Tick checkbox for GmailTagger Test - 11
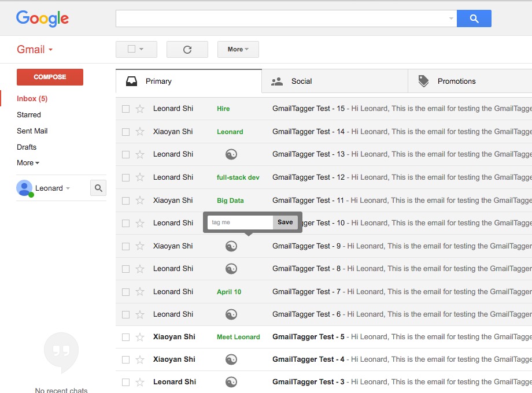Image resolution: width=532 pixels, height=393 pixels. [126, 201]
